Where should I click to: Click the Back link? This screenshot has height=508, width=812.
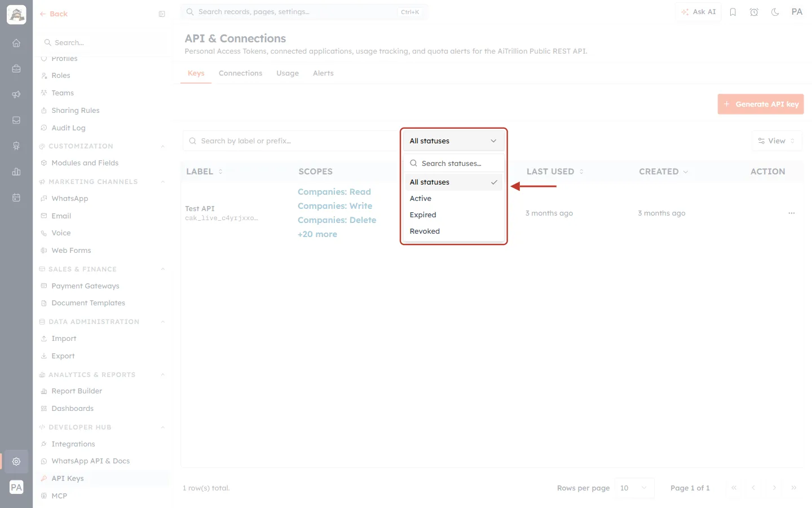[x=54, y=14]
